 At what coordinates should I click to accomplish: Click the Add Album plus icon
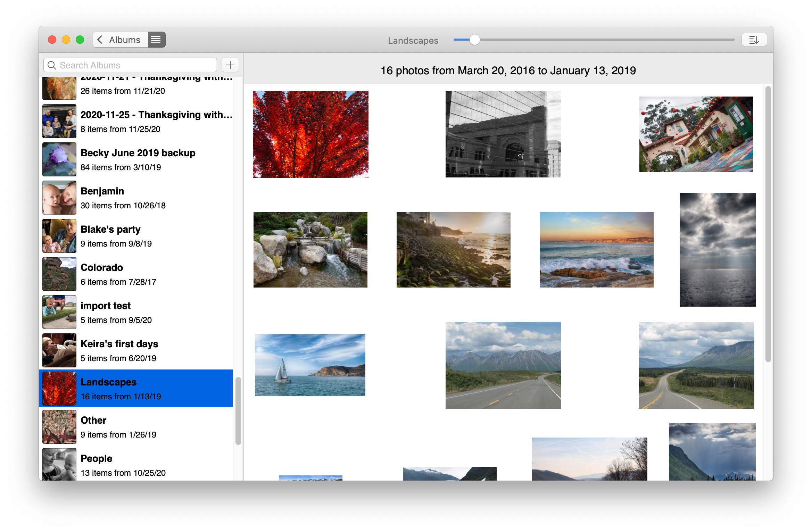tap(230, 65)
